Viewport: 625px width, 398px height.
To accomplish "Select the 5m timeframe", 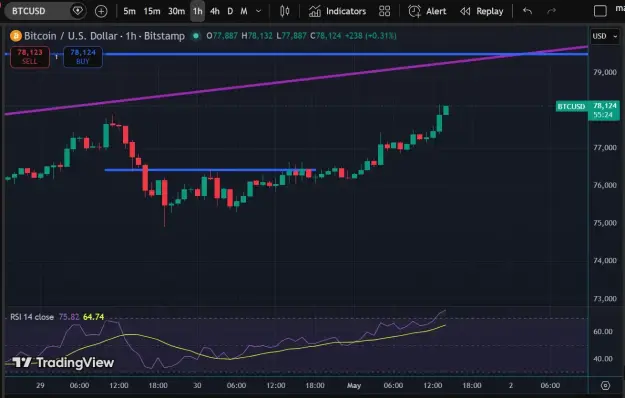I will 129,11.
